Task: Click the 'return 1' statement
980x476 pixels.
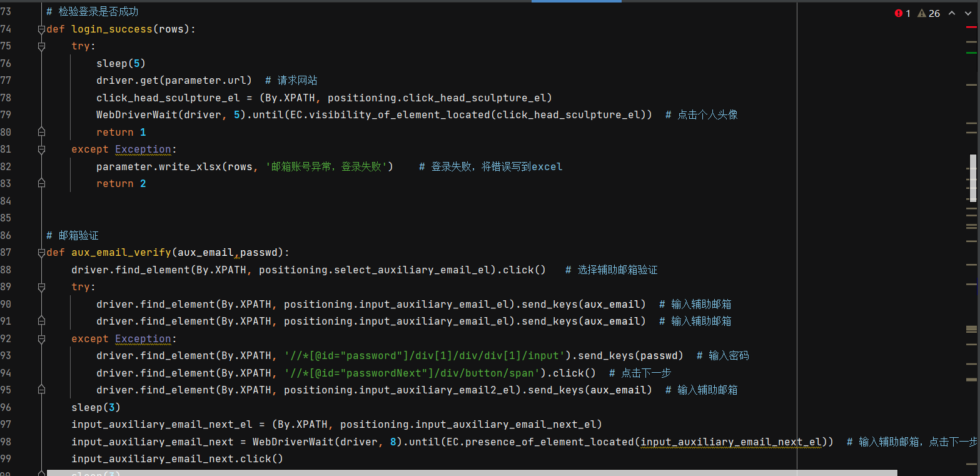Action: click(x=121, y=132)
